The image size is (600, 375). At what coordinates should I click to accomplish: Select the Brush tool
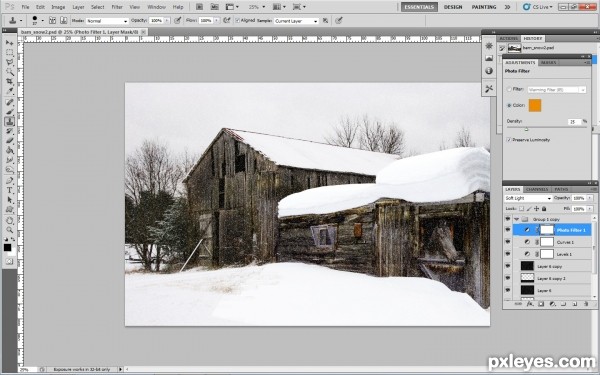click(9, 112)
